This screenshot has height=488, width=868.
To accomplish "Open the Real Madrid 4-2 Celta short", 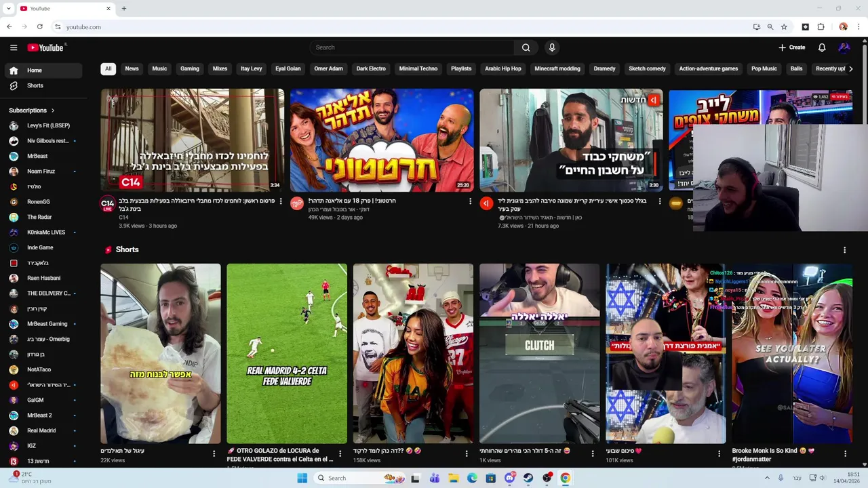I will (287, 353).
